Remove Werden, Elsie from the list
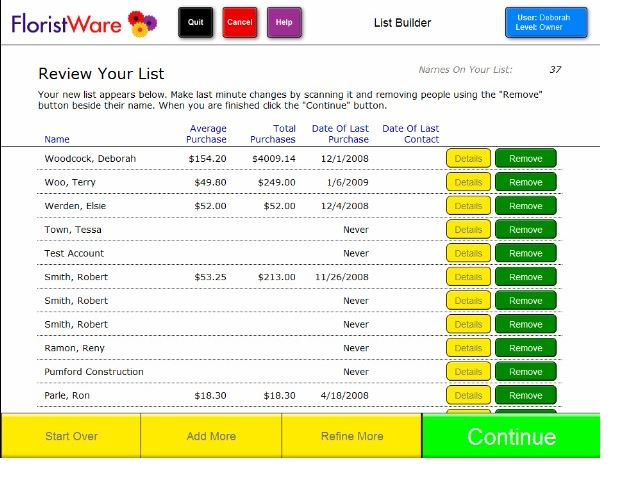This screenshot has width=634, height=481. click(526, 206)
